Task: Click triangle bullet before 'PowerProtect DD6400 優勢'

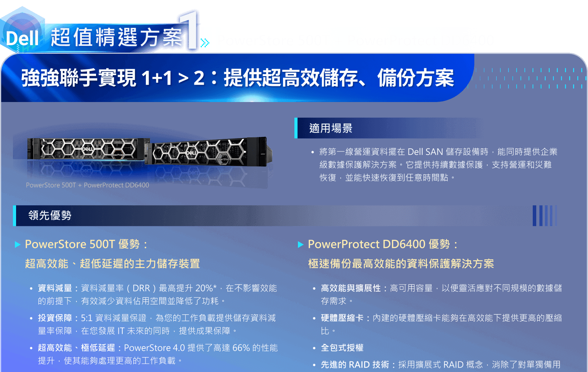Action: point(301,244)
